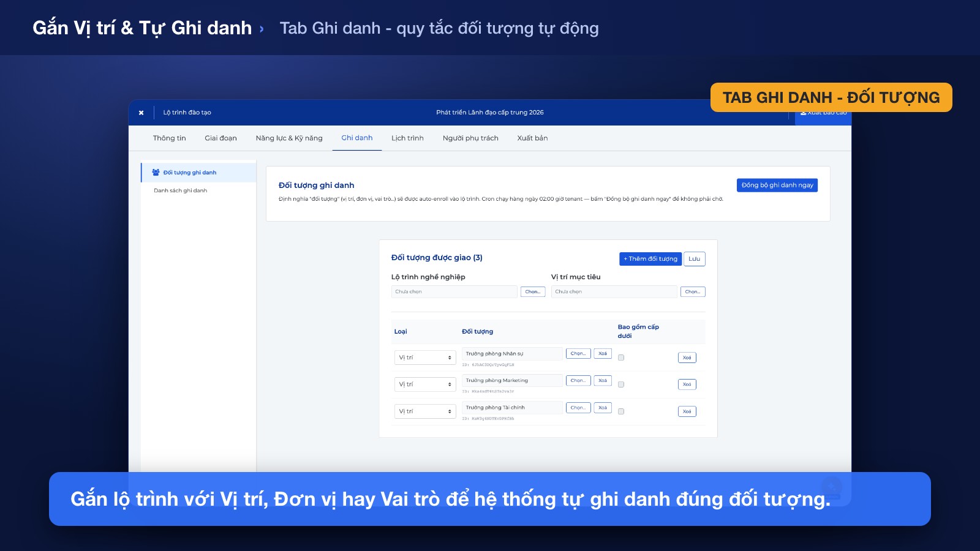
Task: Open Danh sách ghi danh in sidebar
Action: tap(180, 191)
